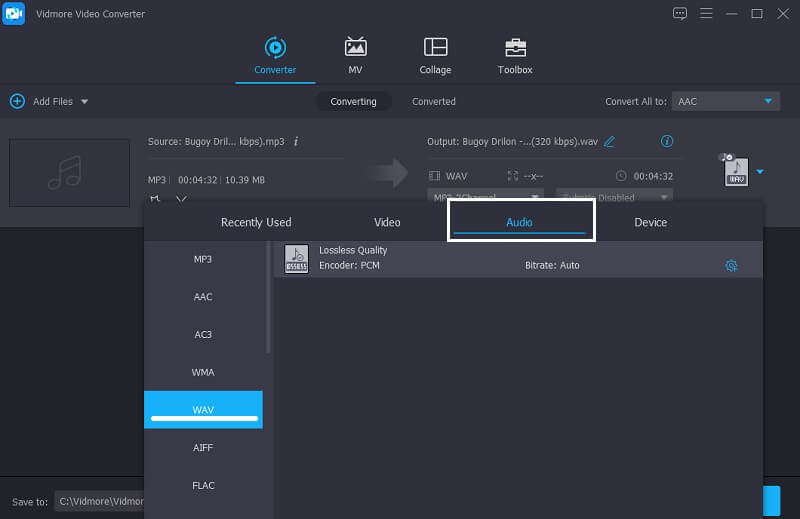
Task: Open the MV maker icon
Action: [355, 56]
